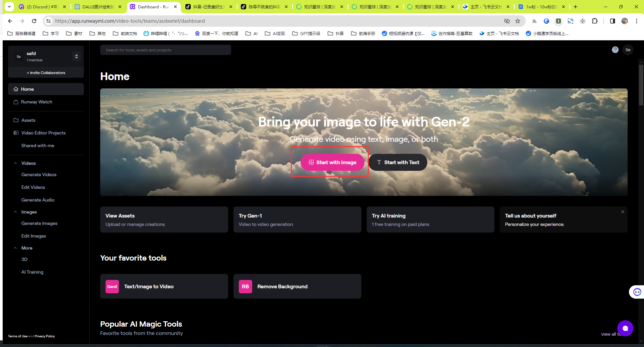Open the Try Gen-1 card
Image resolution: width=644 pixels, height=347 pixels.
(x=297, y=220)
